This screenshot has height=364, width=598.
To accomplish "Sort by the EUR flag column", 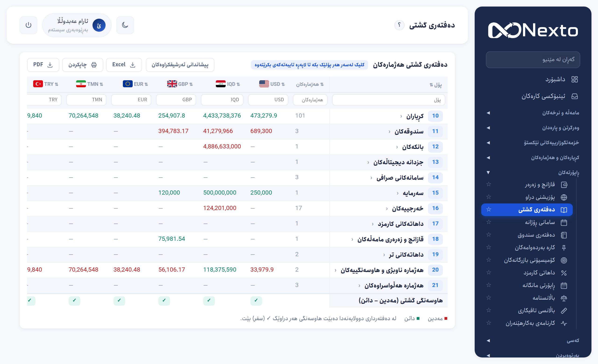I will (135, 84).
